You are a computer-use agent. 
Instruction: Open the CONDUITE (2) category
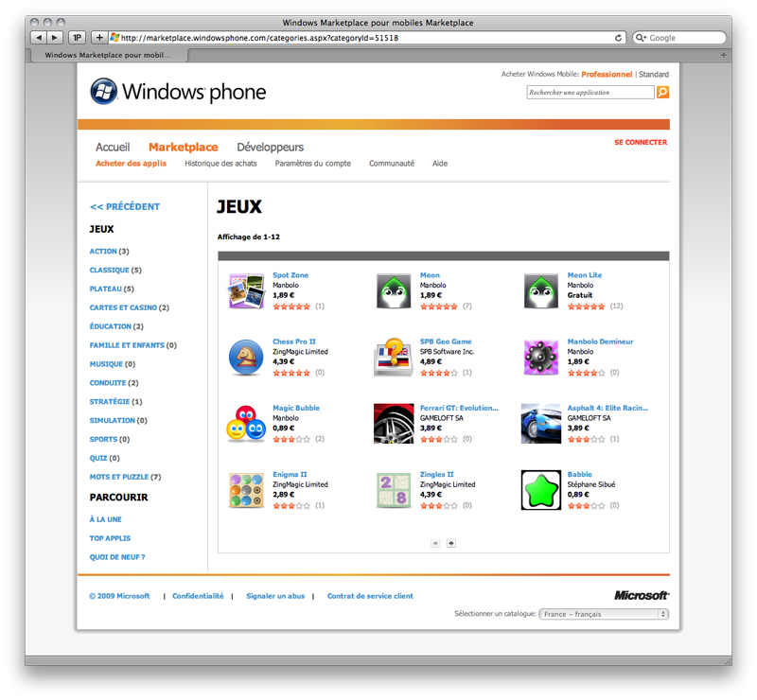114,383
